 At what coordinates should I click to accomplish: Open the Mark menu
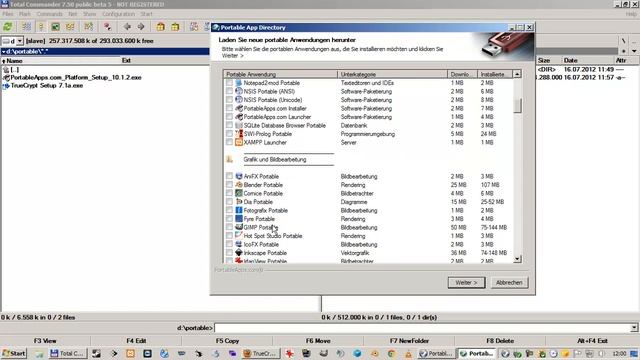[x=24, y=14]
